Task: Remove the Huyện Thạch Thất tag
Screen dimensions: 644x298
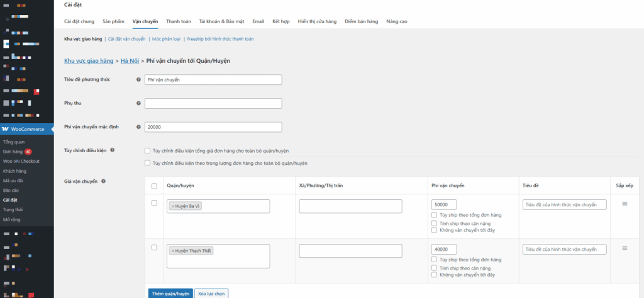Action: tap(173, 251)
